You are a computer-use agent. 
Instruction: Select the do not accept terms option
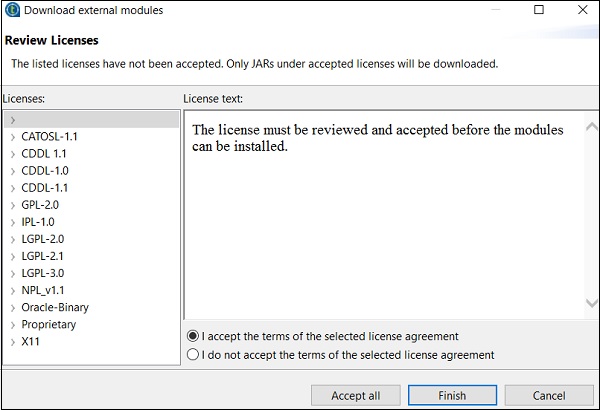tap(193, 354)
